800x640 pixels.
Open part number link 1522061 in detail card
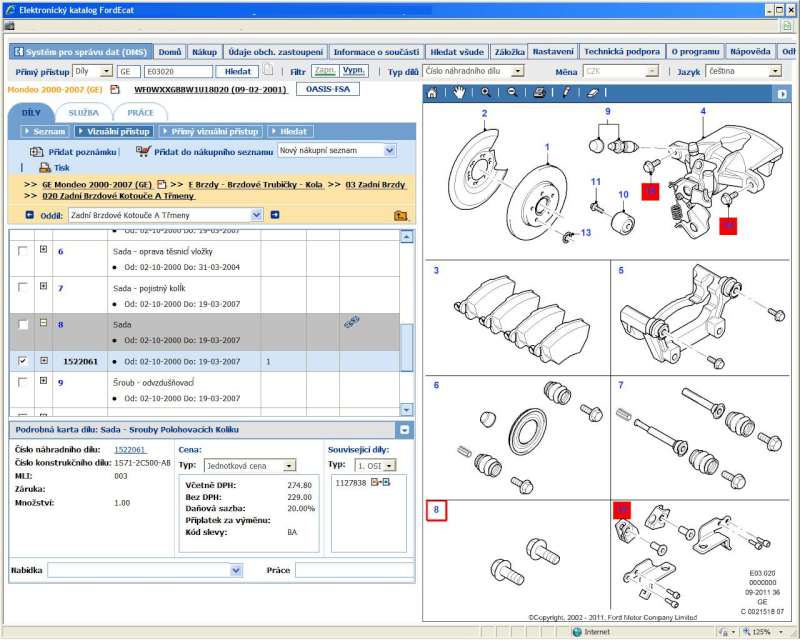click(x=130, y=450)
